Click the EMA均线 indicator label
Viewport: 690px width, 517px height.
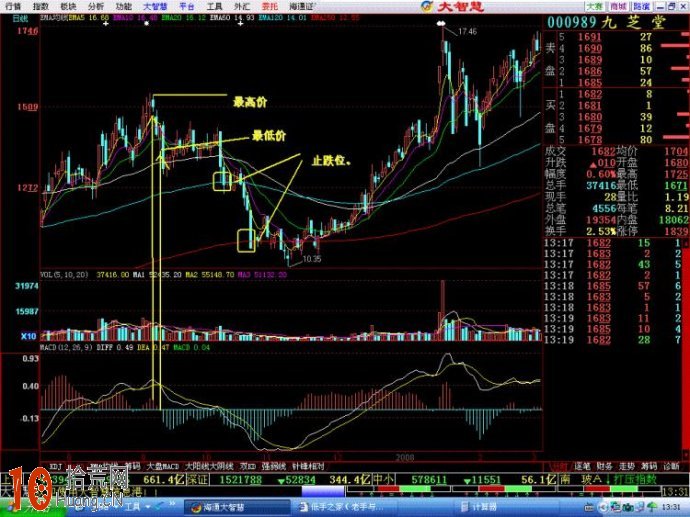coord(55,18)
